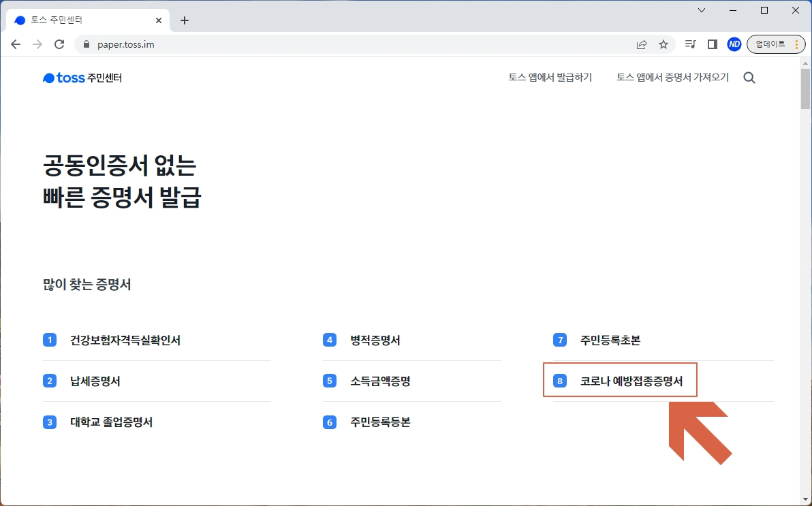Click the toss 주민센터 logo
This screenshot has width=812, height=506.
[x=82, y=78]
